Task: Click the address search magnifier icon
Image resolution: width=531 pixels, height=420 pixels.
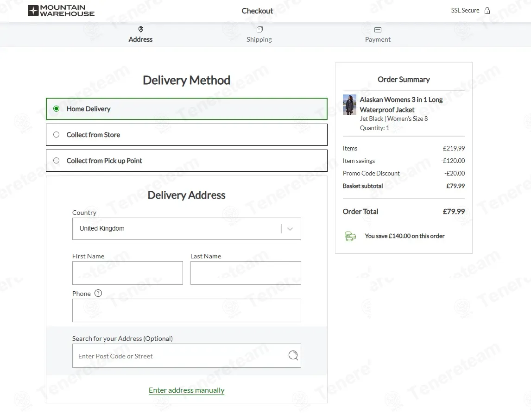Action: 293,356
